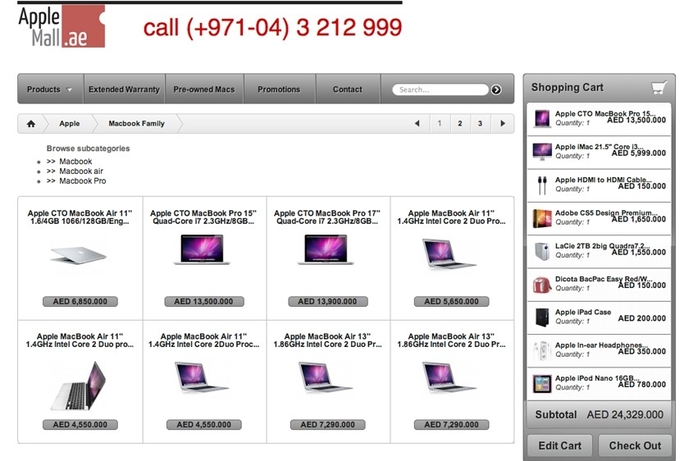Click the first AED 7,290.000 price button

point(327,425)
